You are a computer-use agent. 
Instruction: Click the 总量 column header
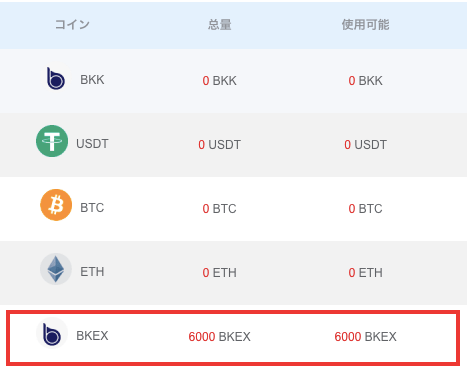(220, 25)
